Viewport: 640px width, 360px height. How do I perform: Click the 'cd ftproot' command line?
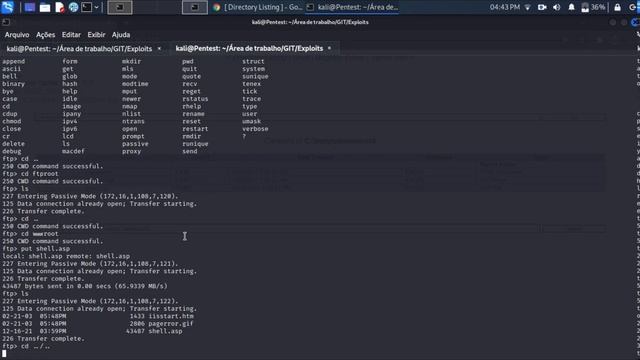[x=30, y=174]
